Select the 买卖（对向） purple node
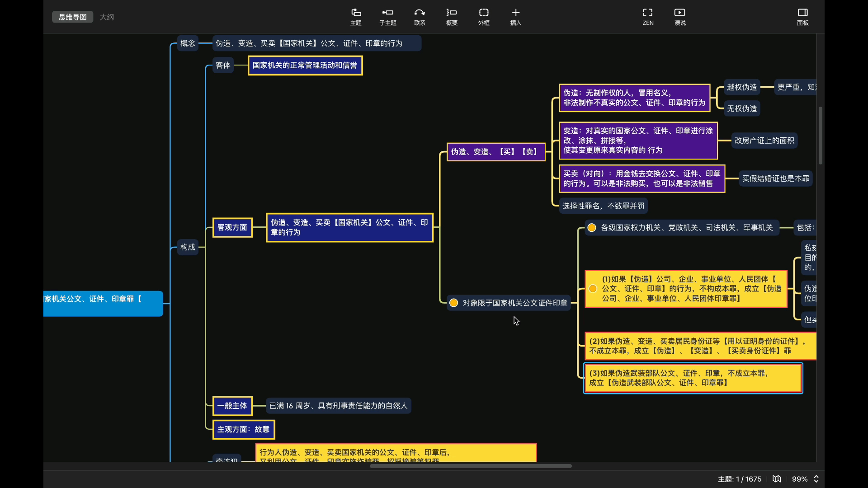 pos(642,178)
